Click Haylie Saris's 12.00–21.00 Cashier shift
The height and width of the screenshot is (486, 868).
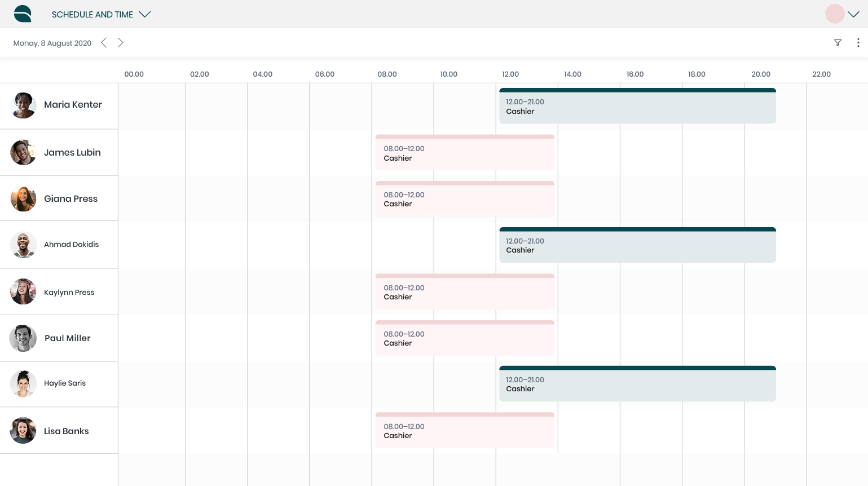(637, 385)
